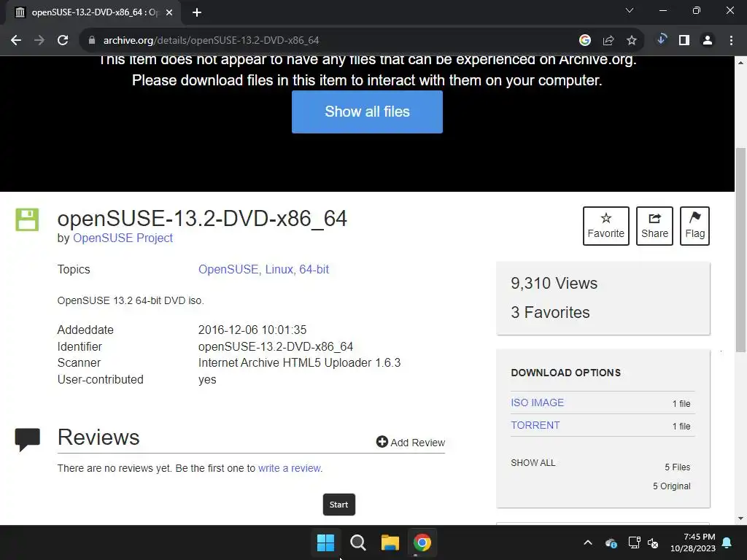The width and height of the screenshot is (747, 560).
Task: Click Add Review
Action: tap(411, 443)
